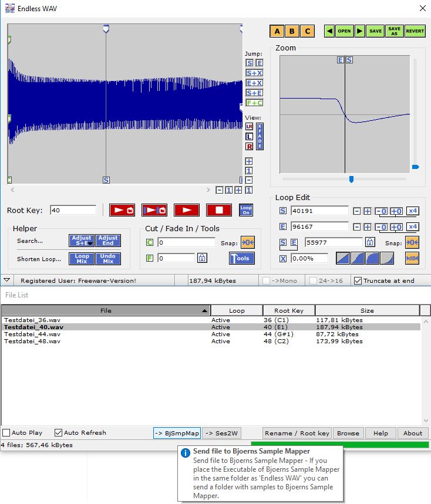431x504 pixels.
Task: Select preset slot C
Action: tap(308, 31)
